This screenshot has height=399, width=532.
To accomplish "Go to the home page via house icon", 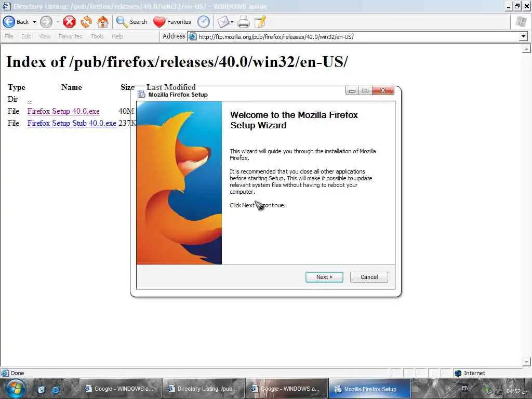I will click(x=103, y=22).
